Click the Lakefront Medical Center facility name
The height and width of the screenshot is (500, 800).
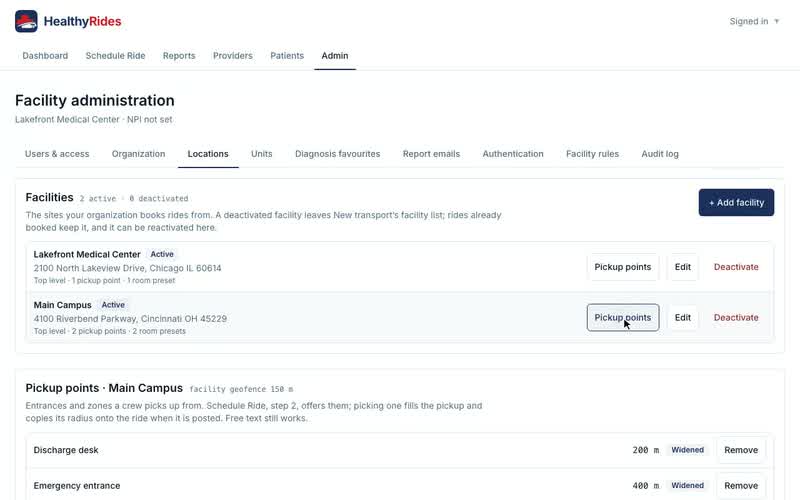click(87, 254)
